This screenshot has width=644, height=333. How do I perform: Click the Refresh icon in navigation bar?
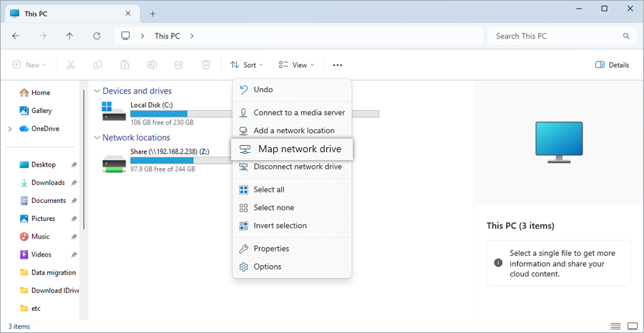97,36
